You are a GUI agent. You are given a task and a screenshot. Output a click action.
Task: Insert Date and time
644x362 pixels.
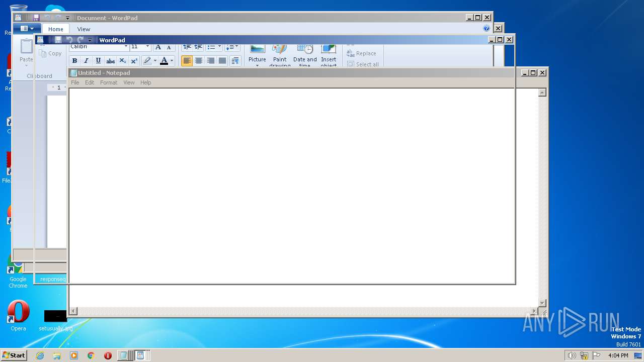[305, 55]
